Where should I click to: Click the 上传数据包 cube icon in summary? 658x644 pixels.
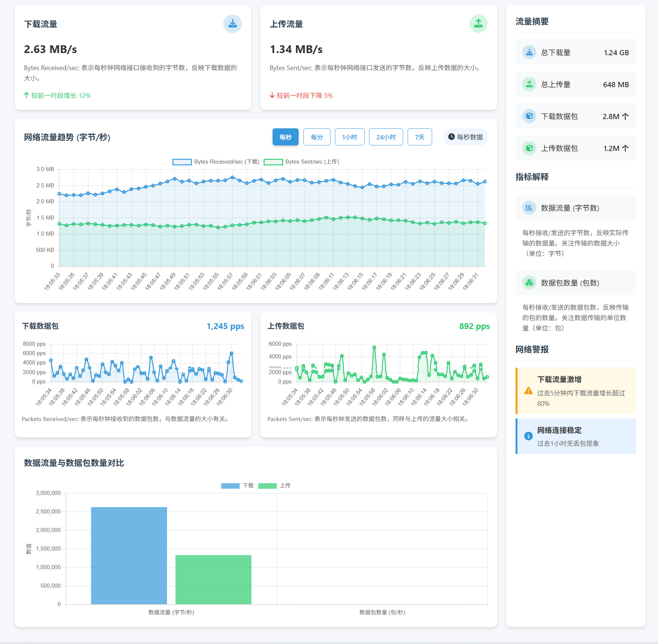pyautogui.click(x=529, y=148)
